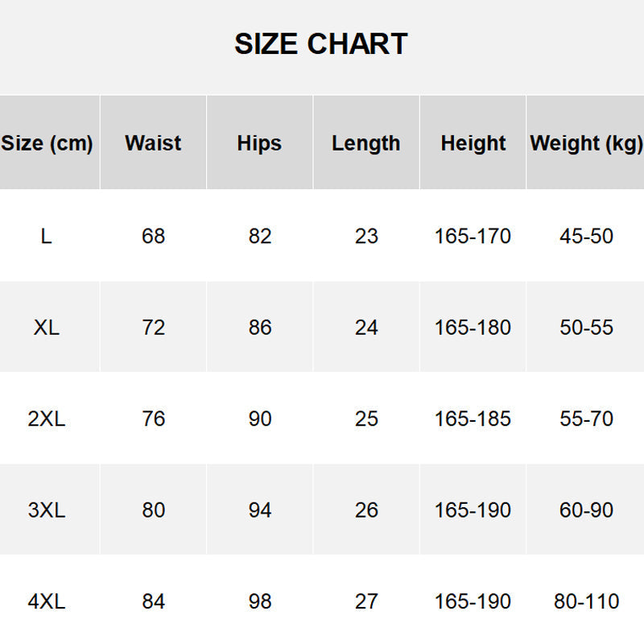Click the 165-170 height cell
The width and height of the screenshot is (644, 644).
coord(473,236)
